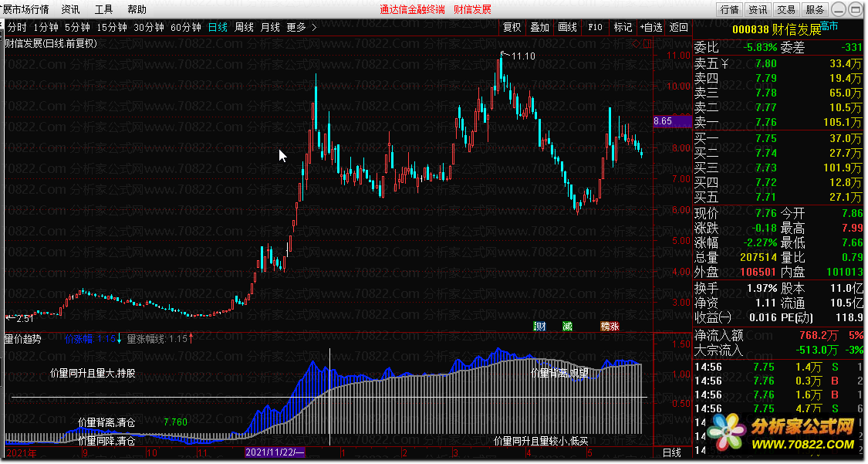This screenshot has height=464, width=868.
Task: Click the 量涨幅线: 1.15 indicator value
Action: pyautogui.click(x=157, y=339)
